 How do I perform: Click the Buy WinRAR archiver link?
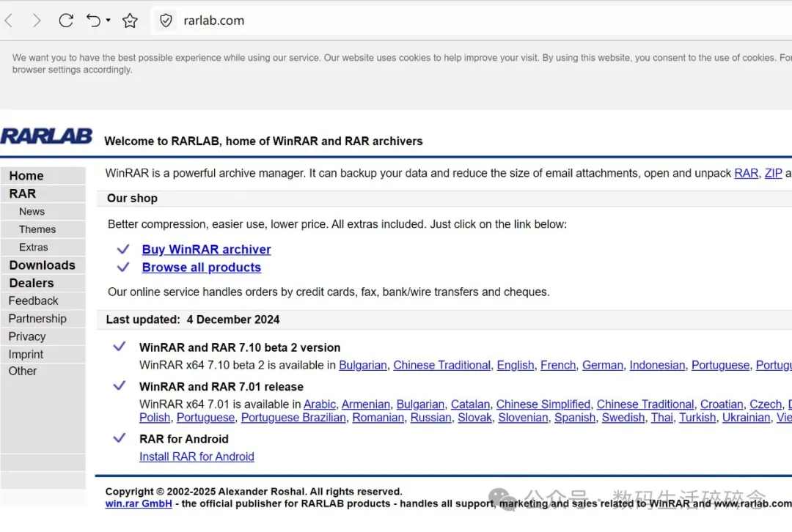pyautogui.click(x=206, y=249)
